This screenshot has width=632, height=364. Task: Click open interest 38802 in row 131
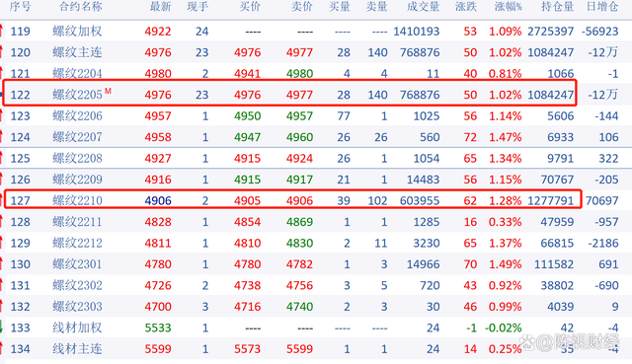557,285
